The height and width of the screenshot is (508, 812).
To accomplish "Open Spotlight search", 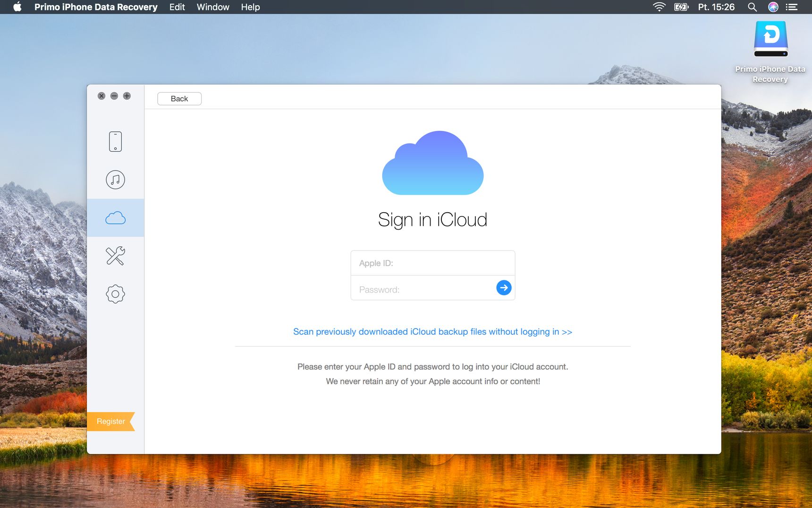I will tap(752, 7).
